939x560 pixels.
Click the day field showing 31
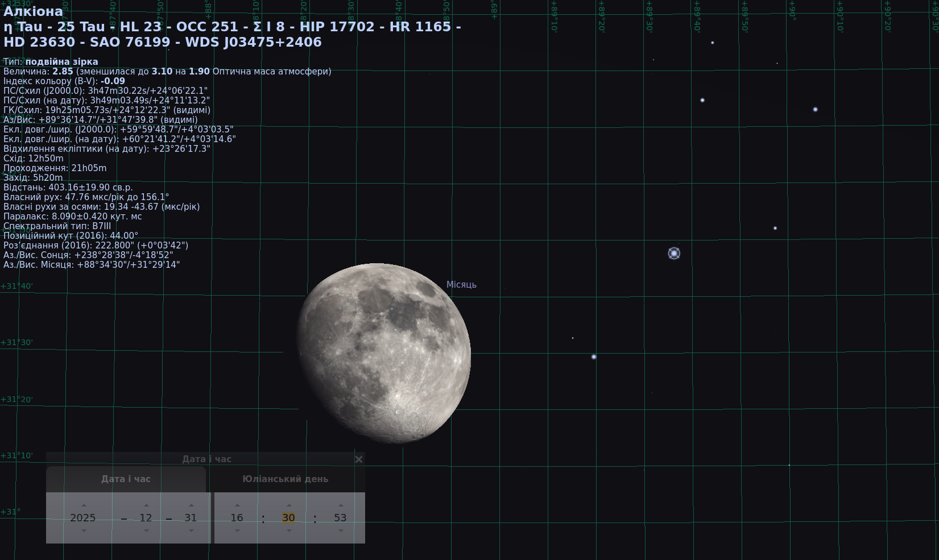[191, 518]
